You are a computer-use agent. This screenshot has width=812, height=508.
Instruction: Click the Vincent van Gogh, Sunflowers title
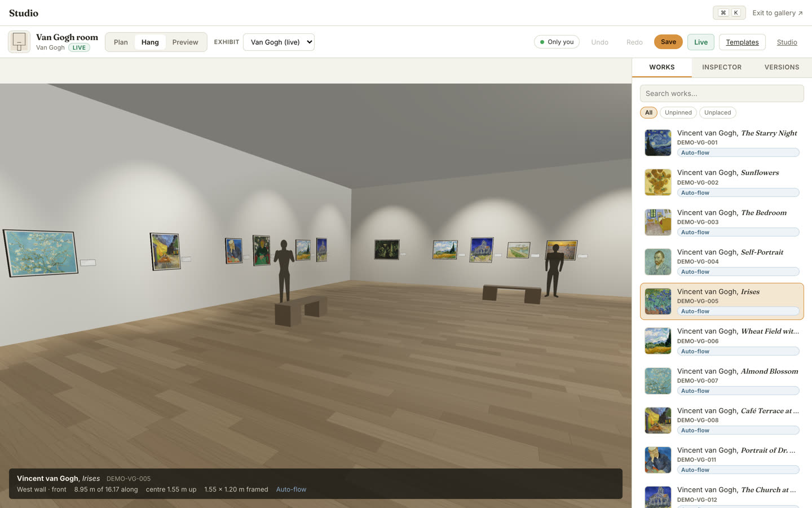(x=728, y=173)
